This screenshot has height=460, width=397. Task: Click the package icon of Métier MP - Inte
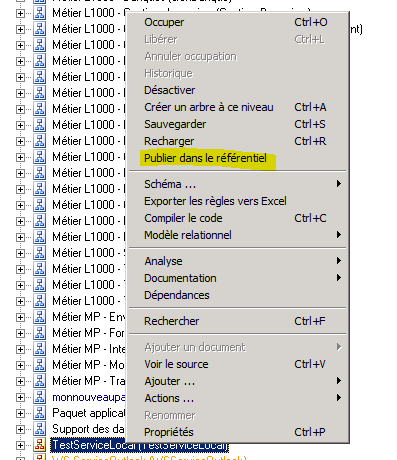click(40, 349)
